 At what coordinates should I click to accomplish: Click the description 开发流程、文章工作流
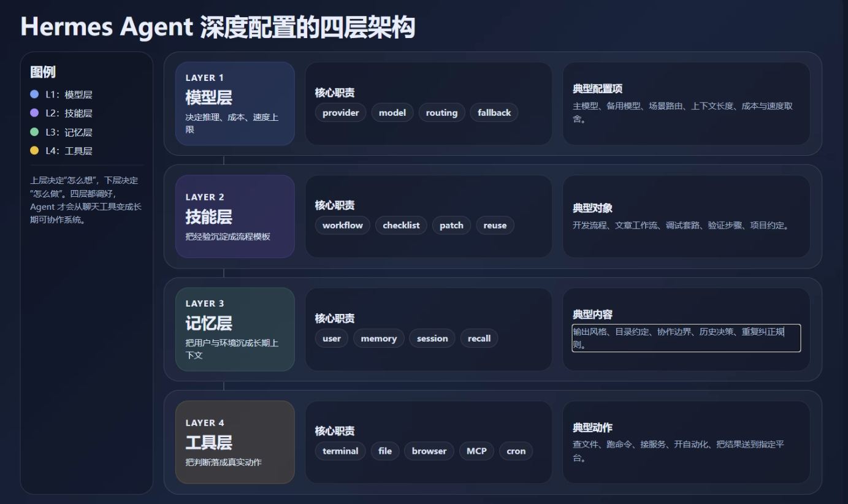tap(682, 225)
